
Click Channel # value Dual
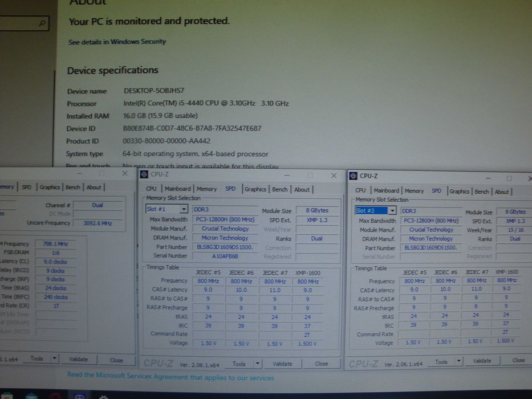[98, 205]
